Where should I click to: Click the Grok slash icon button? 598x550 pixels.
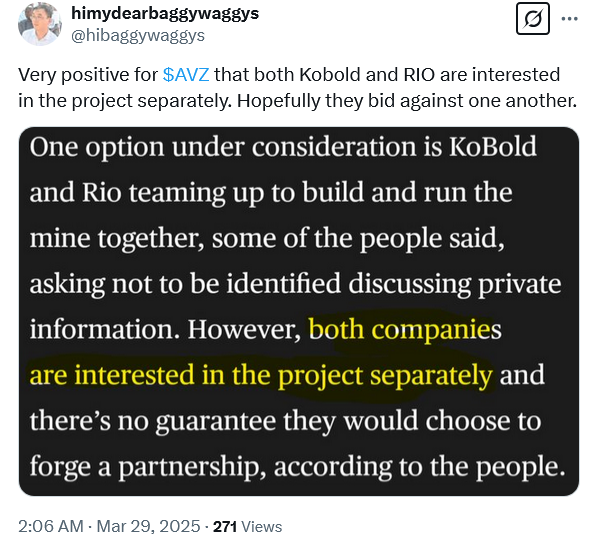click(x=533, y=19)
